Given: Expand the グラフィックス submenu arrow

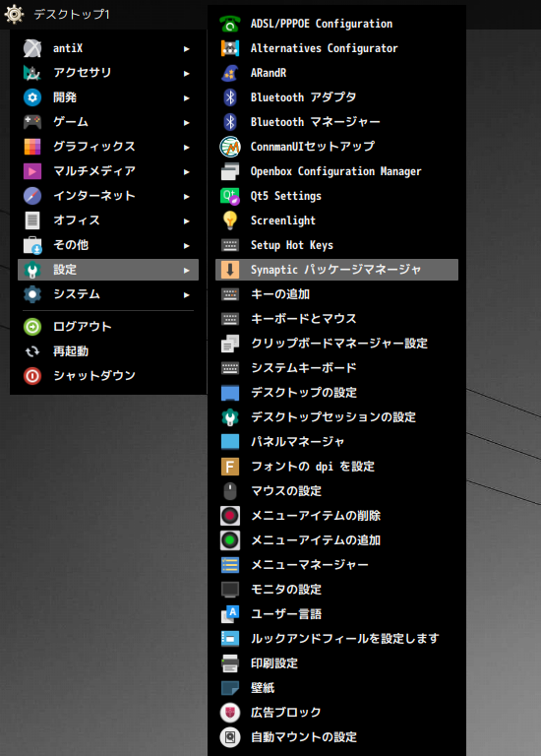Looking at the screenshot, I should (187, 147).
